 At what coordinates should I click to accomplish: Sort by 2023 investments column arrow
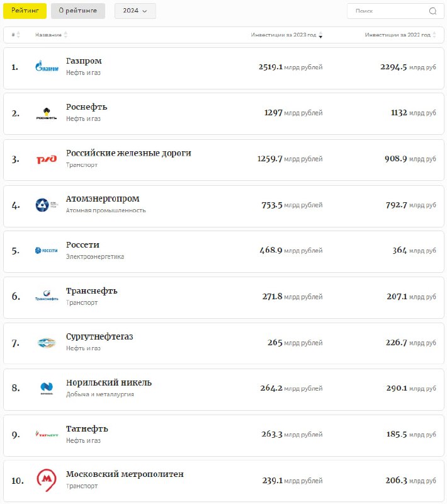320,35
